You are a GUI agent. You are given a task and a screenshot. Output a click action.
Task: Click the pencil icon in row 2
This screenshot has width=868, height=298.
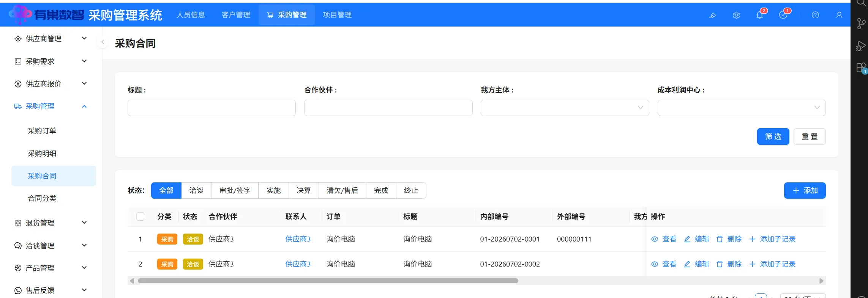point(687,264)
